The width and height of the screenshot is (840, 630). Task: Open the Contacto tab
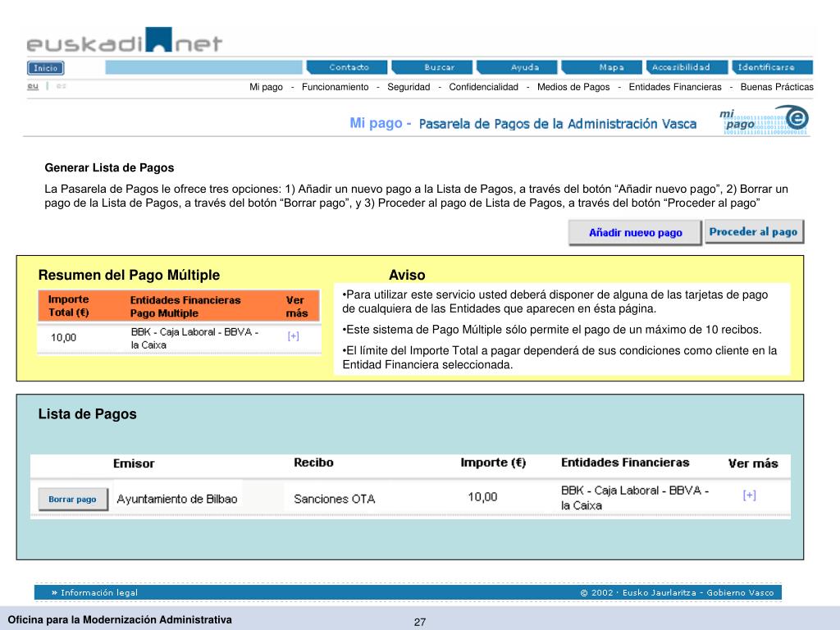[349, 67]
